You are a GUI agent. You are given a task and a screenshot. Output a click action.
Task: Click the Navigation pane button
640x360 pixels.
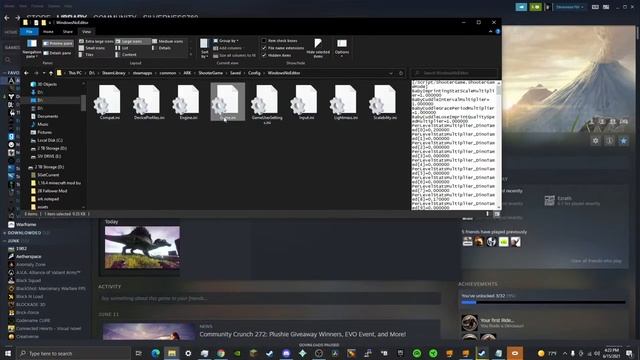point(32,48)
